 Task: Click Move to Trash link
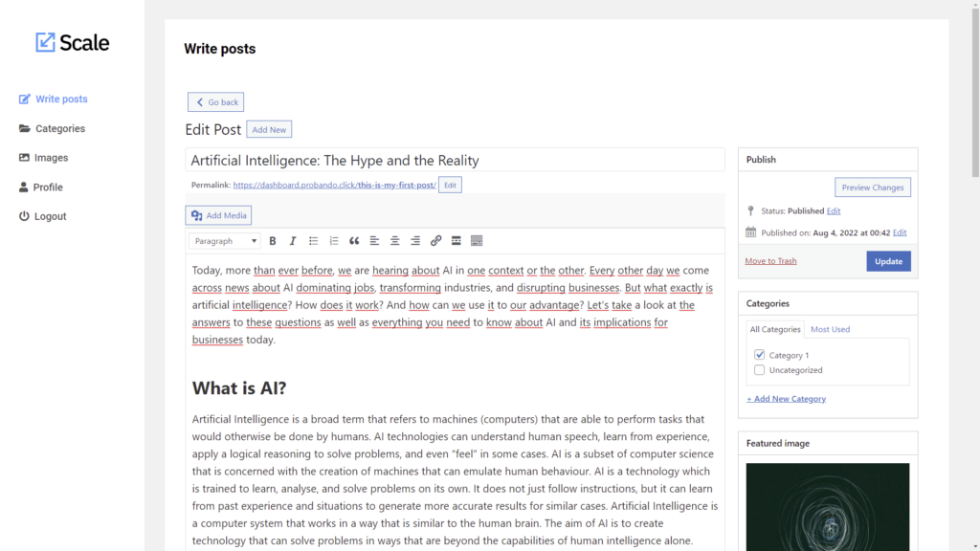(770, 260)
